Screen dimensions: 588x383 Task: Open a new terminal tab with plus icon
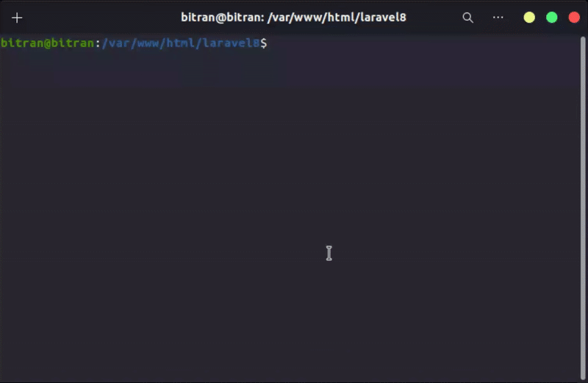tap(17, 18)
